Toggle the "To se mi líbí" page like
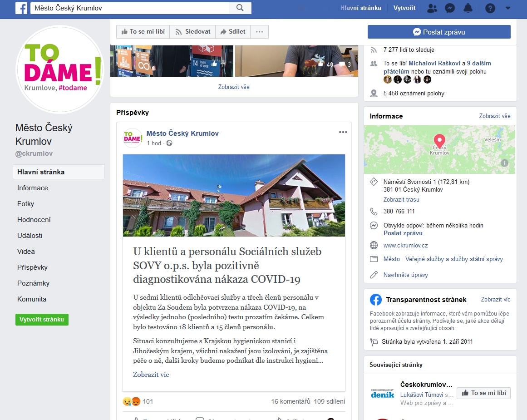 [143, 32]
